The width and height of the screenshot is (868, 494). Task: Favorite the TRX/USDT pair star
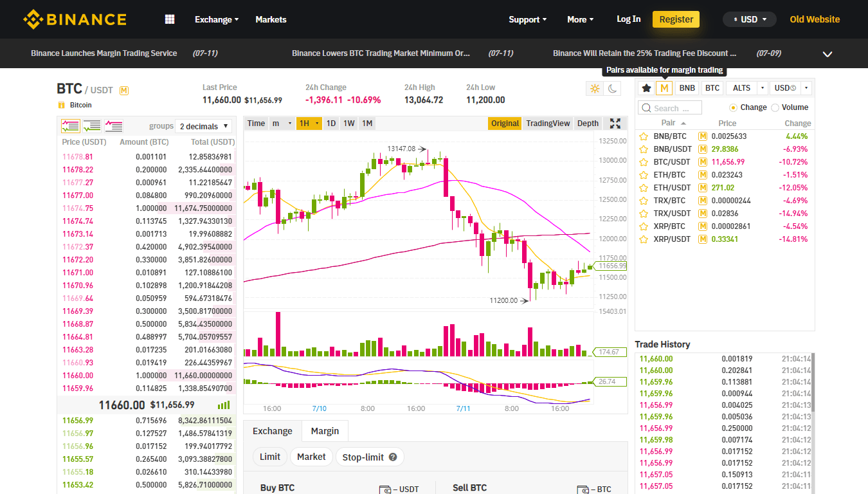tap(642, 214)
